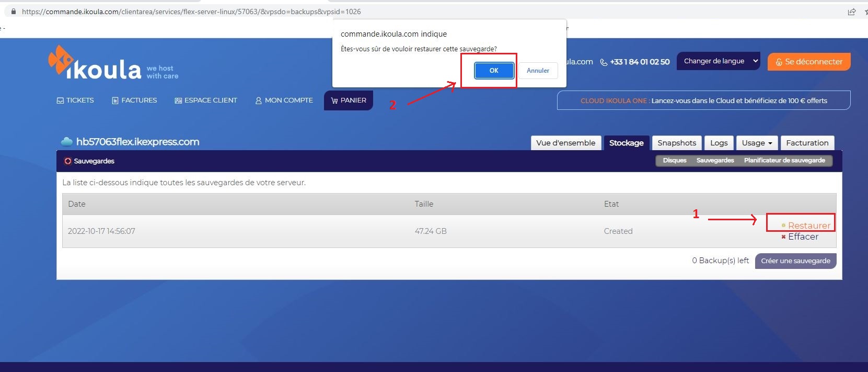Screen dimensions: 868x372
Task: Click the red cross icon next to Effacer
Action: point(783,237)
